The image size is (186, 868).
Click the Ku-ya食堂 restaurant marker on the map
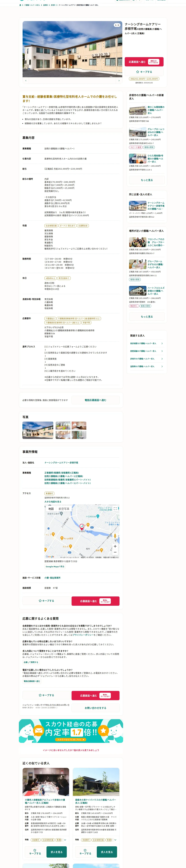62,538
